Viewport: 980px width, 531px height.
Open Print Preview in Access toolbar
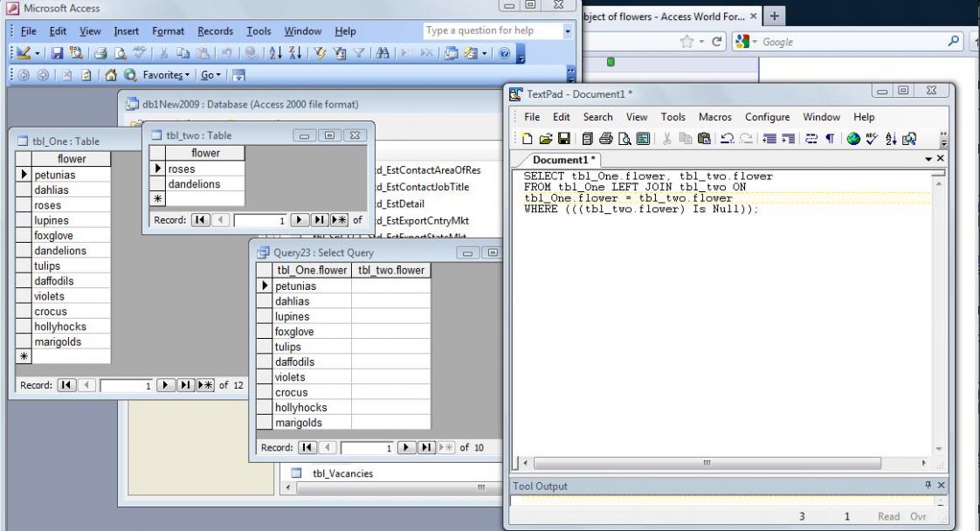pyautogui.click(x=120, y=54)
